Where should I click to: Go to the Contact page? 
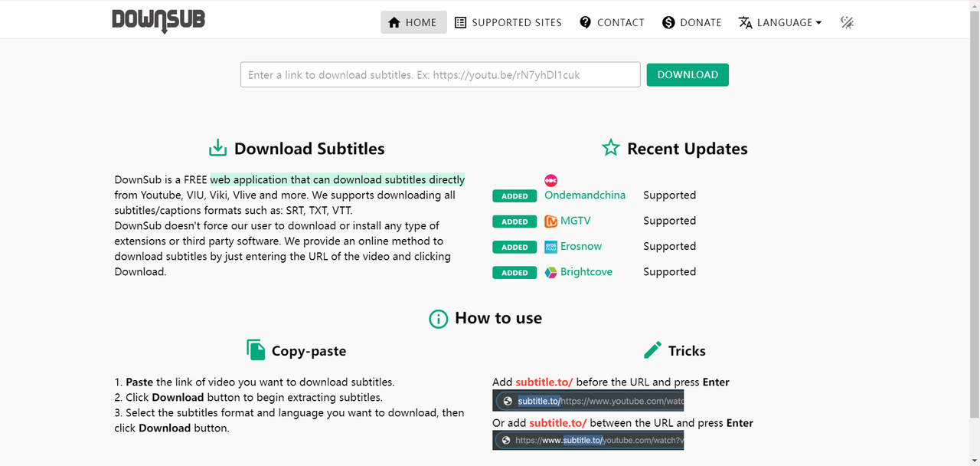pos(612,22)
